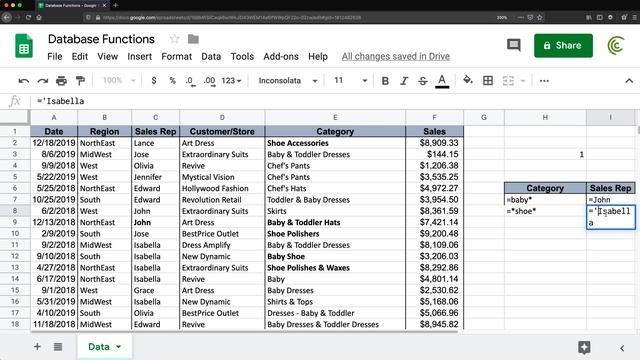Open the all sheets list icon
Viewport: 640px width, 360px height.
58,347
